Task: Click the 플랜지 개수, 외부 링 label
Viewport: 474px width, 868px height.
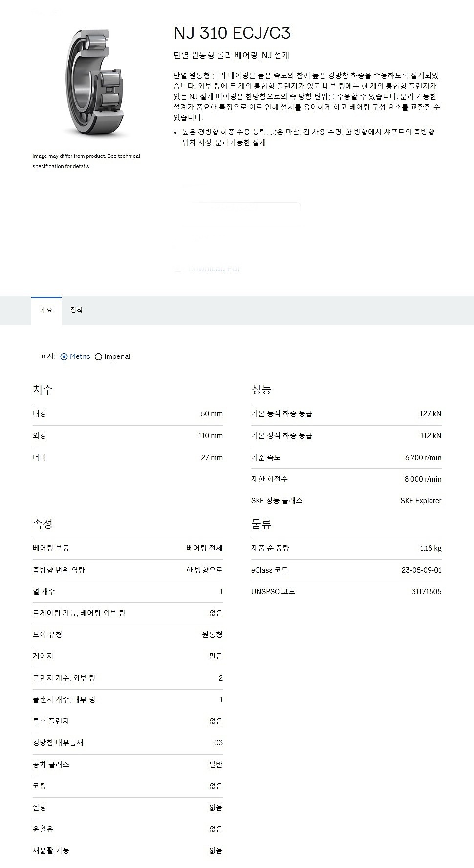Action: [x=64, y=678]
